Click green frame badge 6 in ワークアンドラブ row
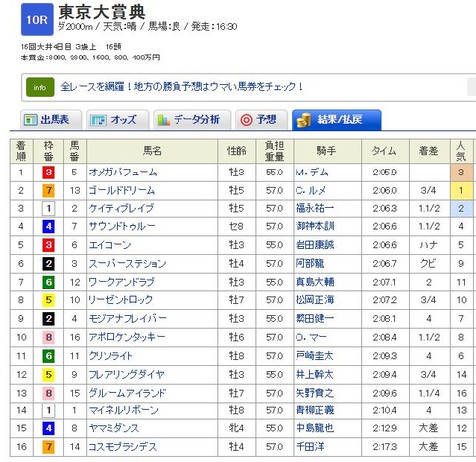Viewport: 476px width, 462px height. (49, 282)
